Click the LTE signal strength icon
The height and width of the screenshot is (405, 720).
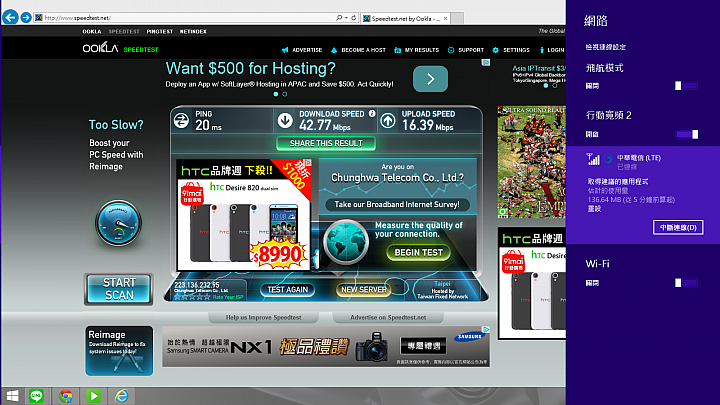click(593, 159)
